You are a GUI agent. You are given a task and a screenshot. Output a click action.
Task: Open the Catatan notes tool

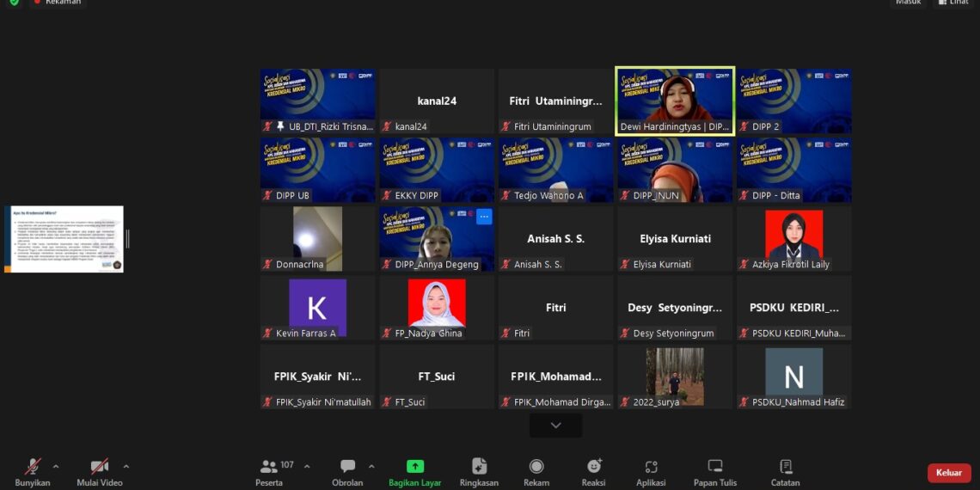tap(785, 467)
